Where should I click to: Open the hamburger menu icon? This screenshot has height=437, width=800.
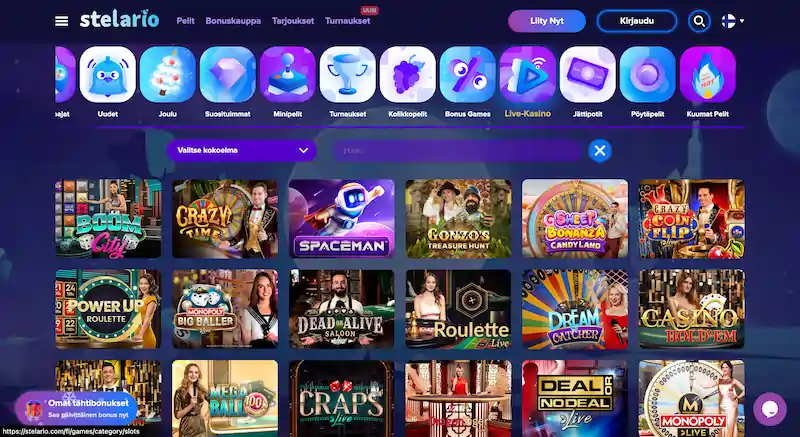(61, 21)
